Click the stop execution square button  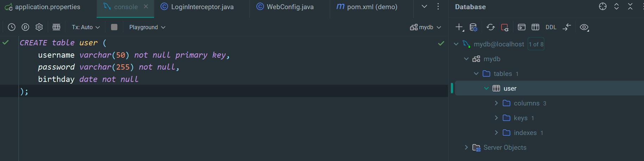[114, 27]
